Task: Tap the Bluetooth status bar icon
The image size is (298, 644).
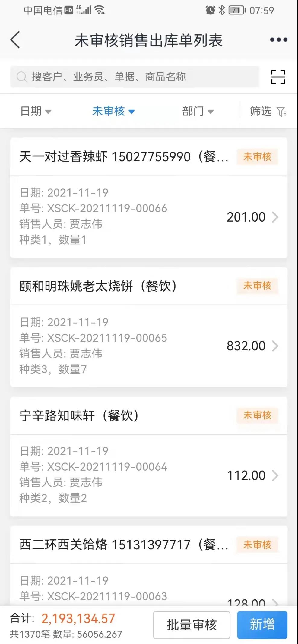Action: pos(222,11)
